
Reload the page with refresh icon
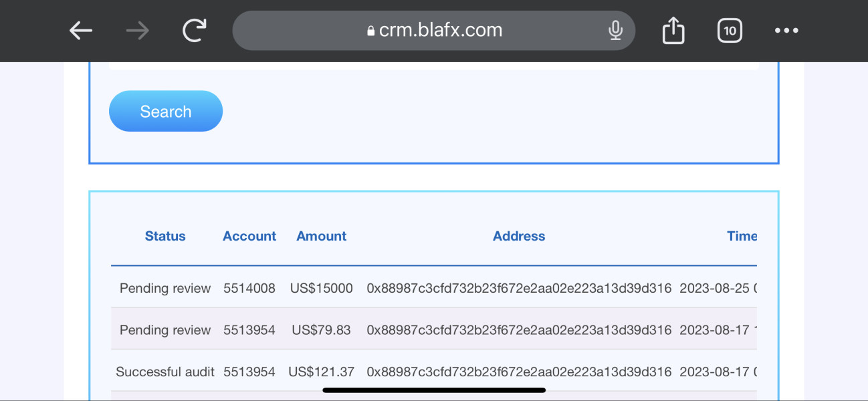194,30
